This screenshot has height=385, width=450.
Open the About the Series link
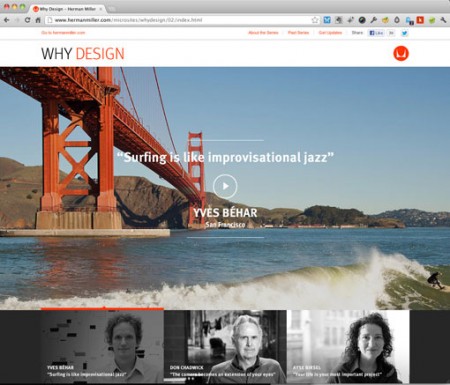(263, 33)
